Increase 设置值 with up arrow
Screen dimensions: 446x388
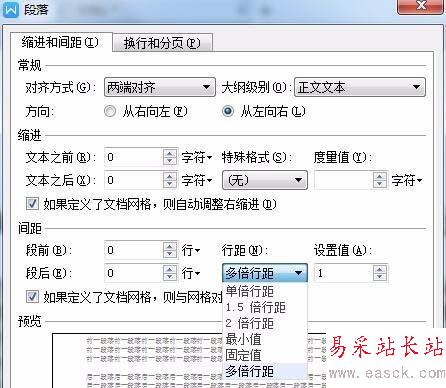(380, 270)
